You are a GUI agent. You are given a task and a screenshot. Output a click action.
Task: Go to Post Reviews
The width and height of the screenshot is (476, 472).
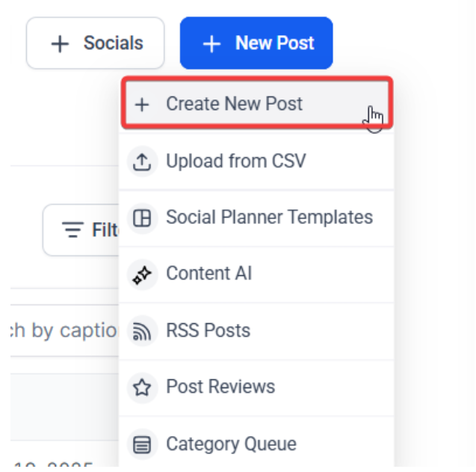(x=220, y=387)
